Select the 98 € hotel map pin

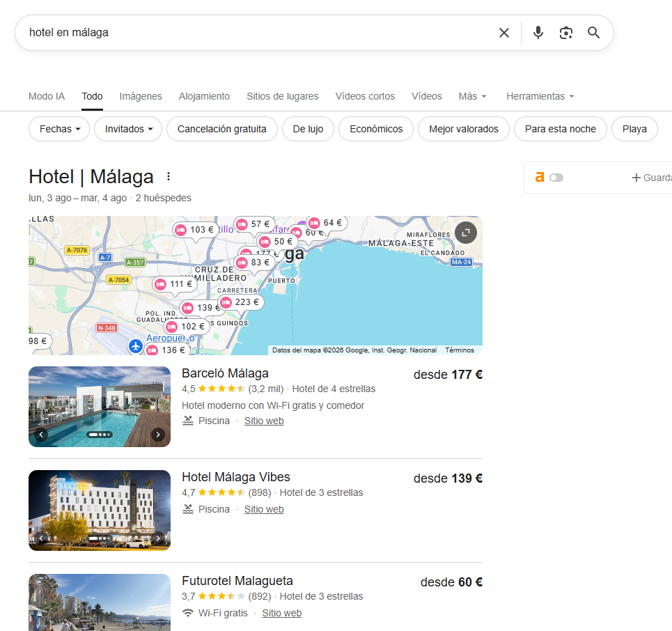[x=40, y=341]
